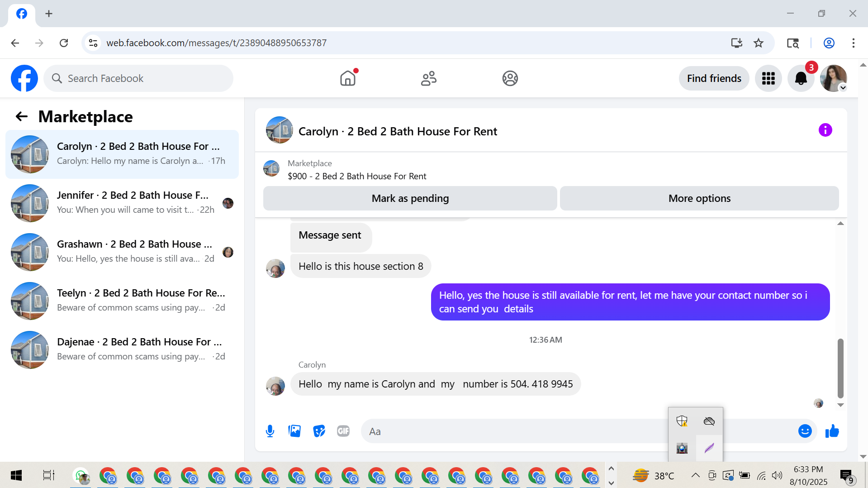Image resolution: width=868 pixels, height=488 pixels.
Task: Bookmark this tab star icon
Action: pyautogui.click(x=759, y=43)
